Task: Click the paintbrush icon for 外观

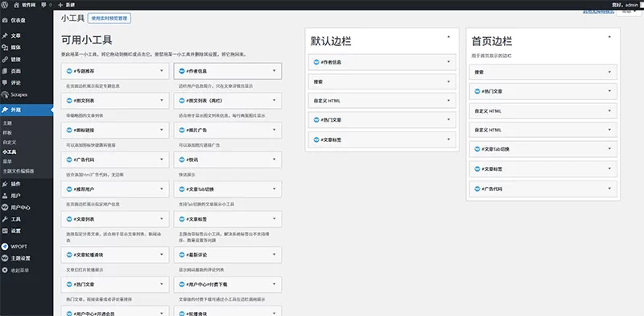Action: click(x=5, y=110)
